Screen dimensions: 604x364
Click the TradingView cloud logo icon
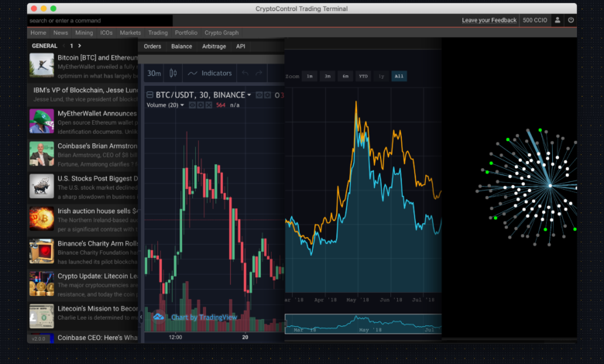159,317
